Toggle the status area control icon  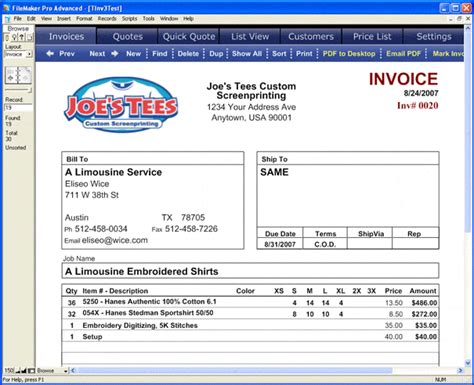click(31, 370)
